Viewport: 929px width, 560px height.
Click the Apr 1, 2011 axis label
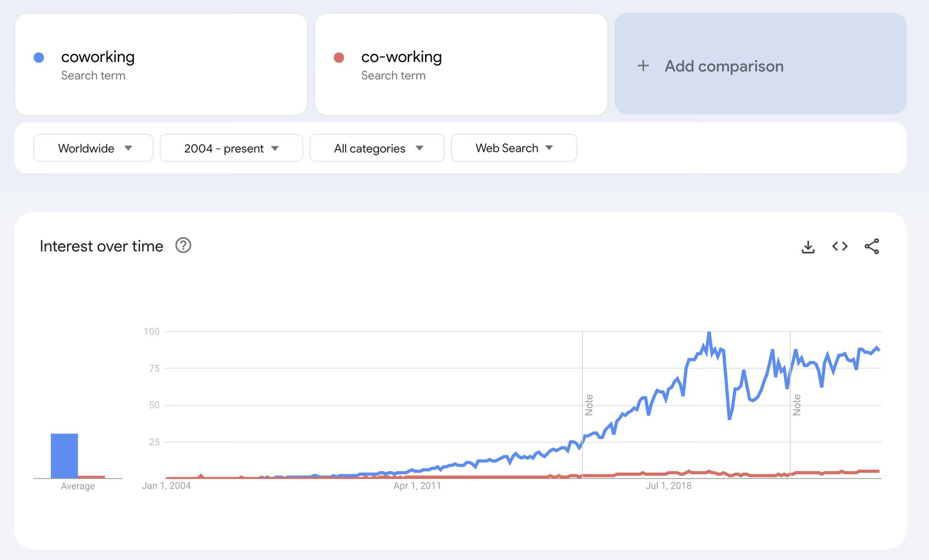click(x=417, y=486)
